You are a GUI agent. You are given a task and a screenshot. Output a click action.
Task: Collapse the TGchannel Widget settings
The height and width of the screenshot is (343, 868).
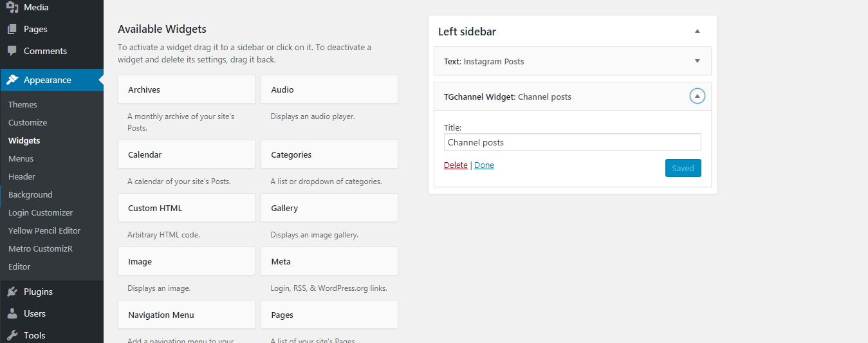click(x=697, y=97)
